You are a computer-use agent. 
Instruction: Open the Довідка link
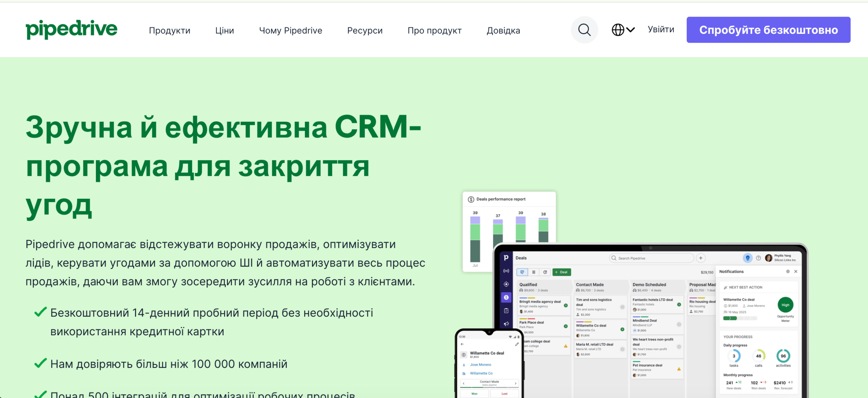503,31
